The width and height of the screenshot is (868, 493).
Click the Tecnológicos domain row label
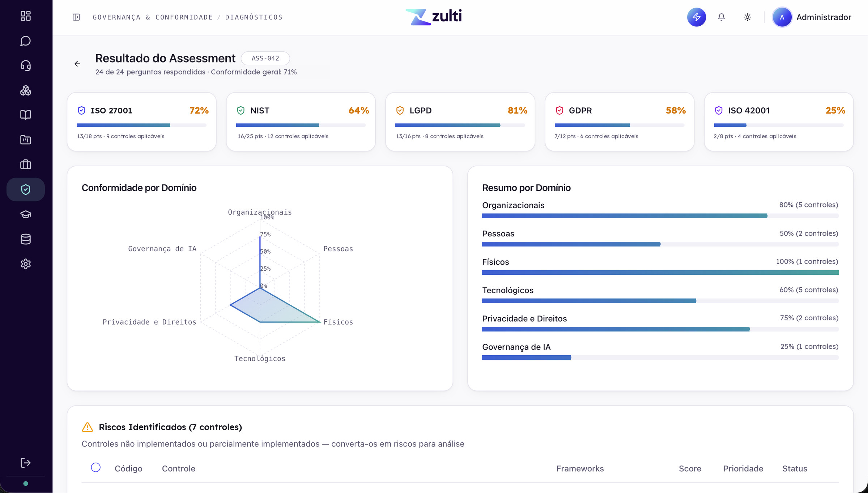[x=508, y=290]
